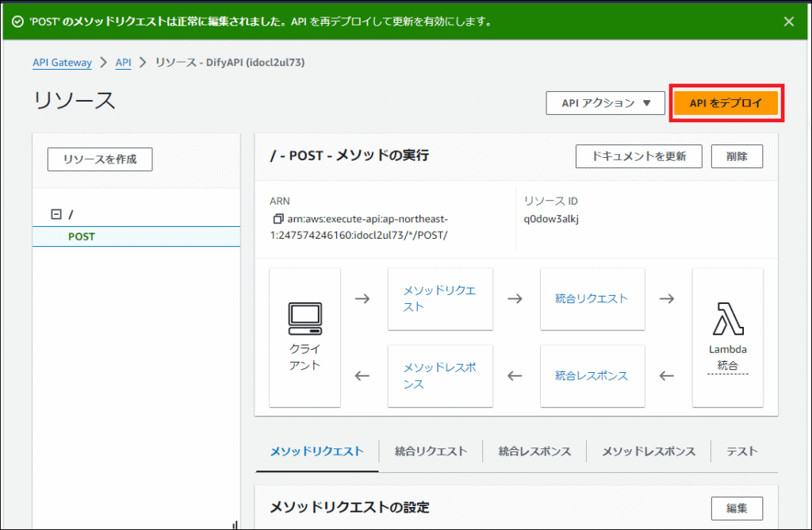Open the メソッドレスポンス tab
812x530 pixels.
(x=648, y=451)
